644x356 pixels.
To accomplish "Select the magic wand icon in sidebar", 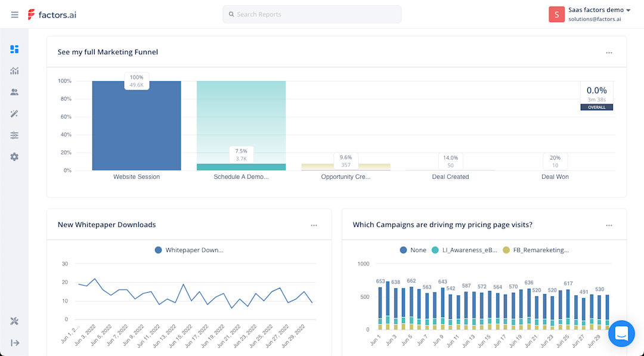I will pyautogui.click(x=14, y=114).
